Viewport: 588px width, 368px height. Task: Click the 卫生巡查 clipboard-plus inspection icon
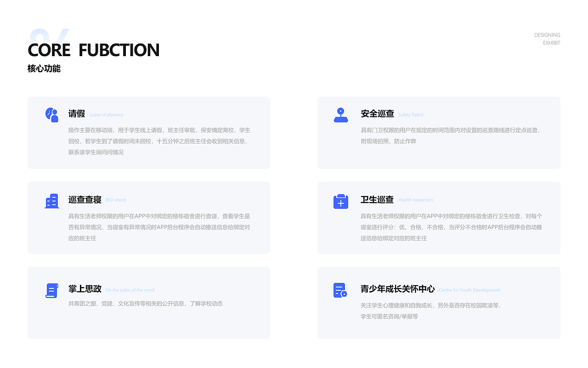(340, 201)
